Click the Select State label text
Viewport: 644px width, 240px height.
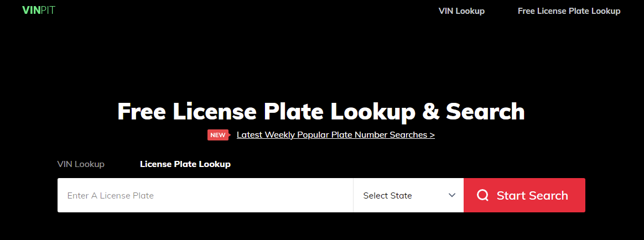click(x=387, y=196)
